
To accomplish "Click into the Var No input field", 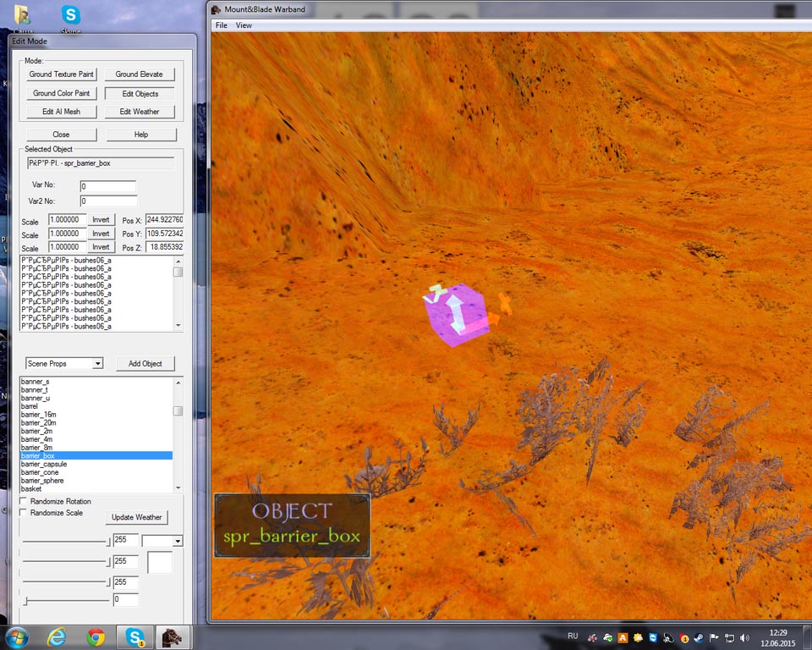I will (x=107, y=186).
